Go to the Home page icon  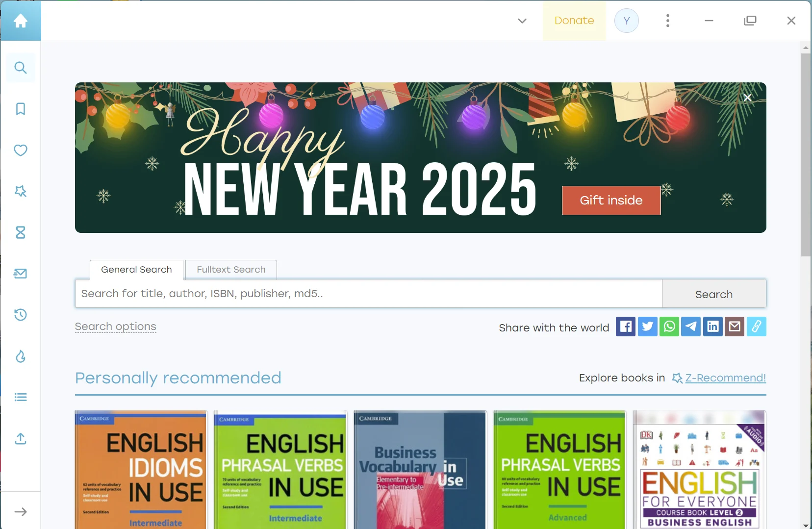click(21, 21)
